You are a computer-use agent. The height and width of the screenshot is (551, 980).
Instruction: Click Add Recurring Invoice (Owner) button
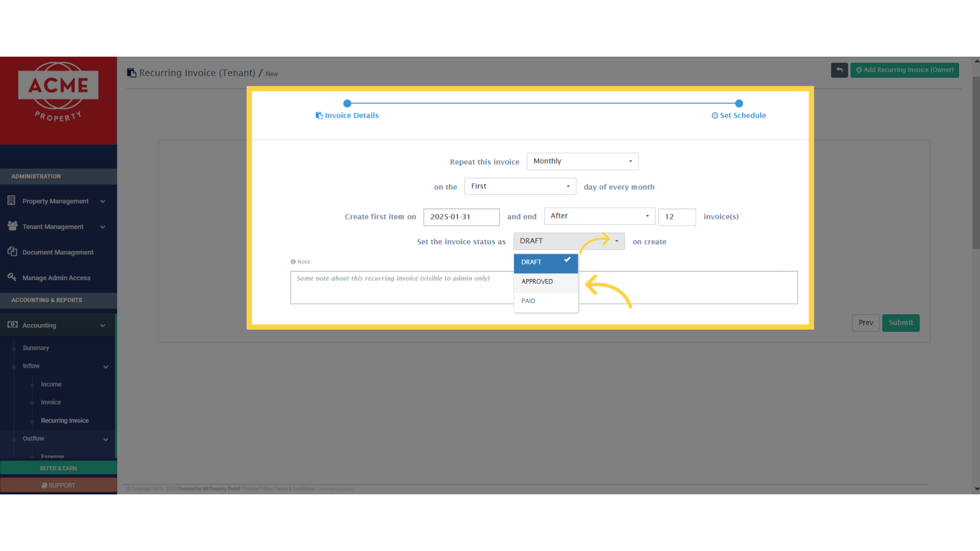coord(904,70)
